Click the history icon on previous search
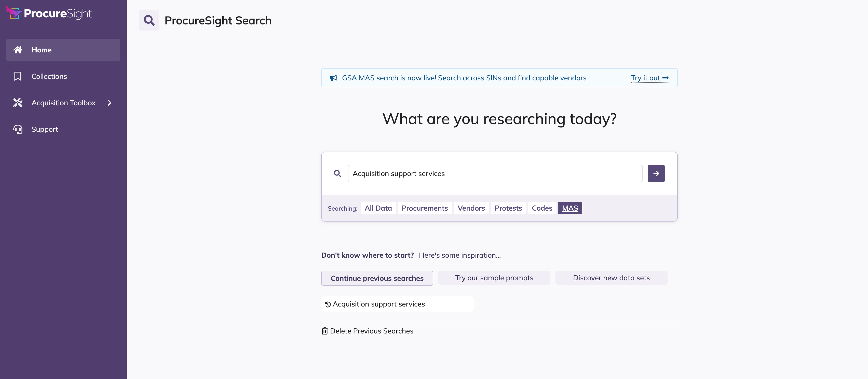The height and width of the screenshot is (379, 868). tap(328, 304)
